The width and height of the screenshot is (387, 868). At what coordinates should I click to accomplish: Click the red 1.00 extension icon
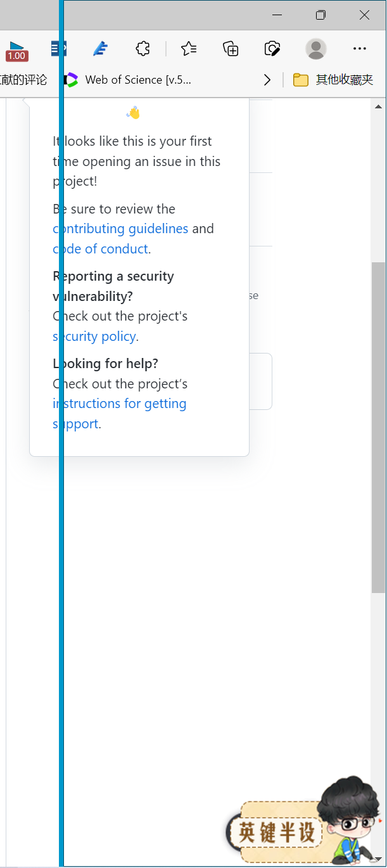click(16, 51)
